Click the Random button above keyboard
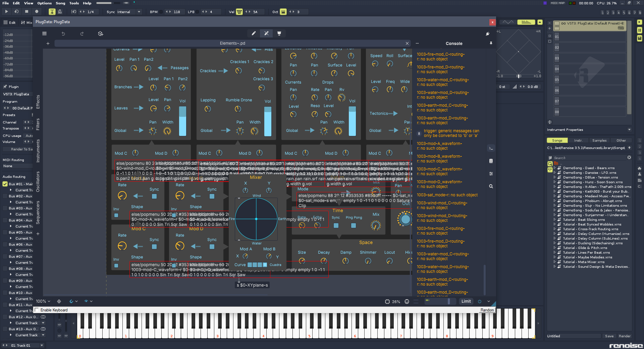Screen dimensions: 644x349 487,310
